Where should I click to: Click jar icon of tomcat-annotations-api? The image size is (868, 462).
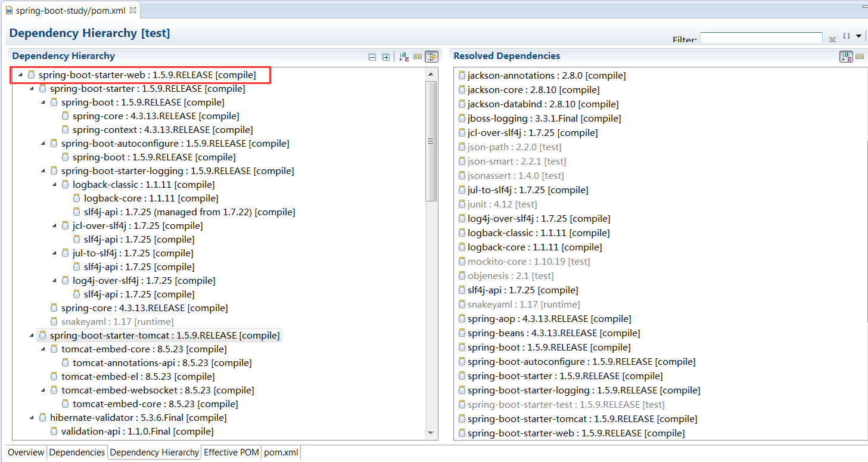[66, 363]
